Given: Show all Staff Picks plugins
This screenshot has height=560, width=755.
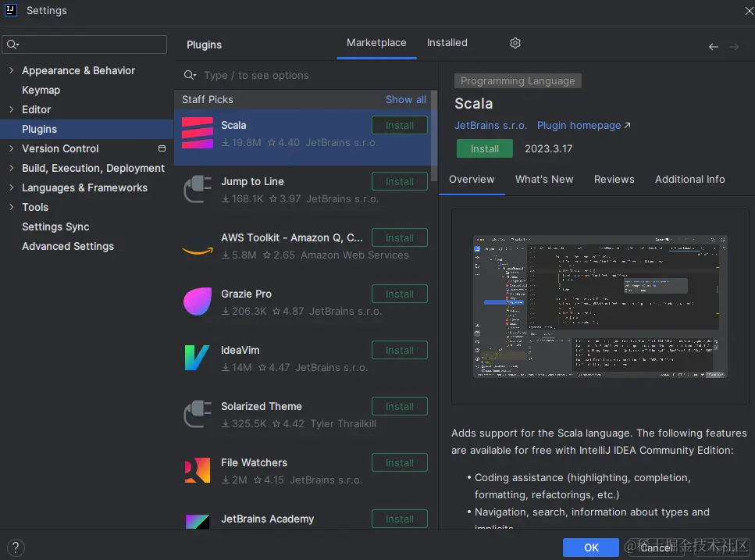Looking at the screenshot, I should tap(405, 100).
